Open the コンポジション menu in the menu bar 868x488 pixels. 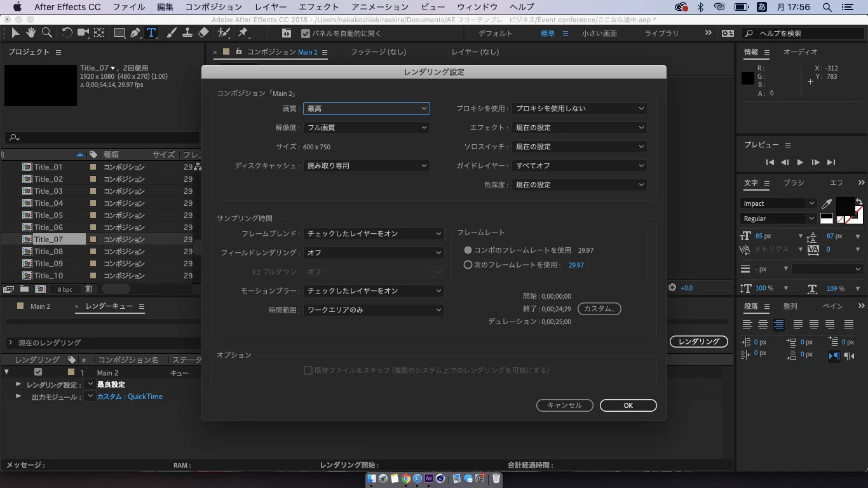(214, 7)
